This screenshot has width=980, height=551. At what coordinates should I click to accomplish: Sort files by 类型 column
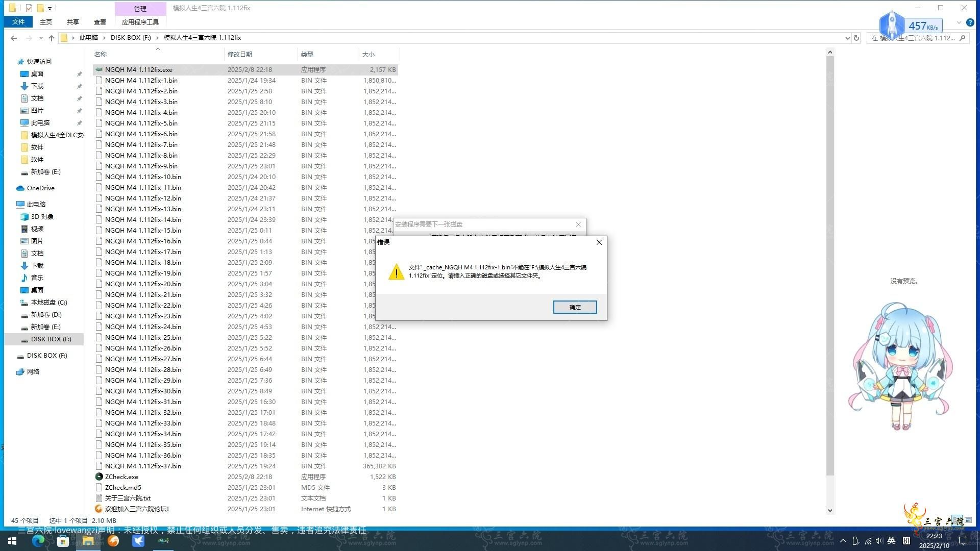pos(307,54)
